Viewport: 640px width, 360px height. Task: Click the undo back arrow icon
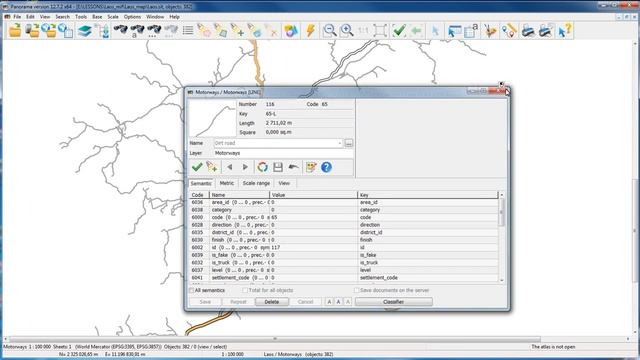pyautogui.click(x=293, y=167)
